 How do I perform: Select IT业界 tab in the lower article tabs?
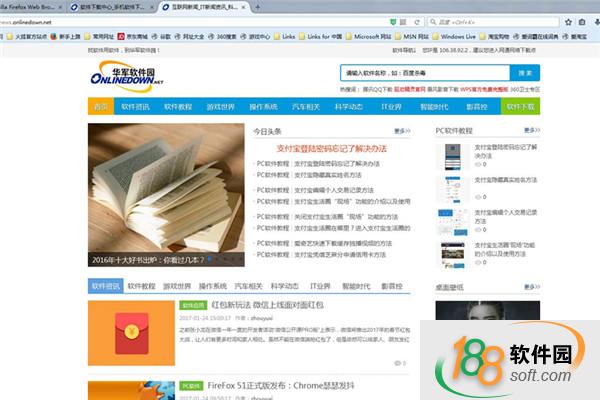(x=320, y=286)
